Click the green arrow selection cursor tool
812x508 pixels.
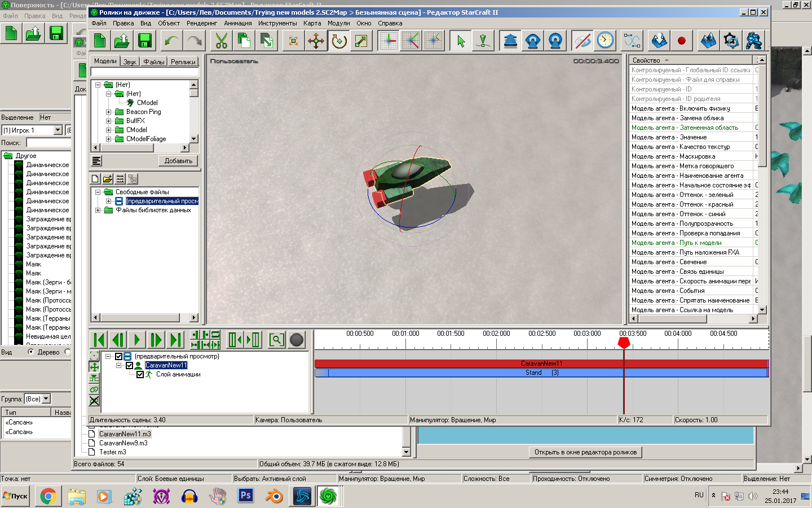(x=461, y=41)
